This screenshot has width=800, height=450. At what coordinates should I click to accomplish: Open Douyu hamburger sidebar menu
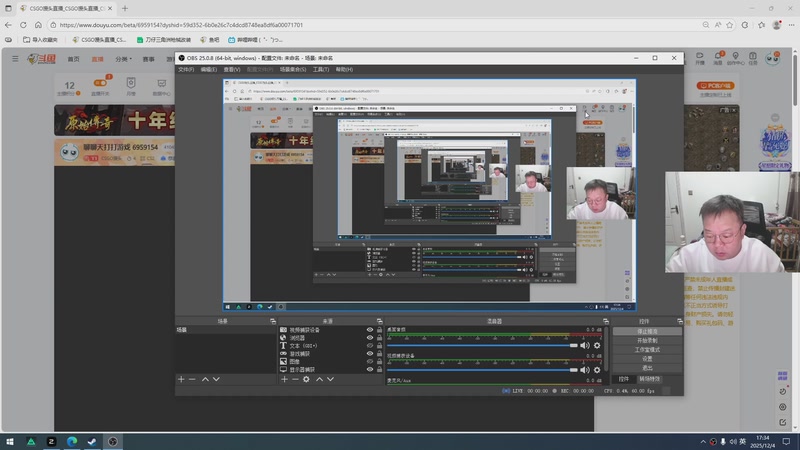(15, 59)
